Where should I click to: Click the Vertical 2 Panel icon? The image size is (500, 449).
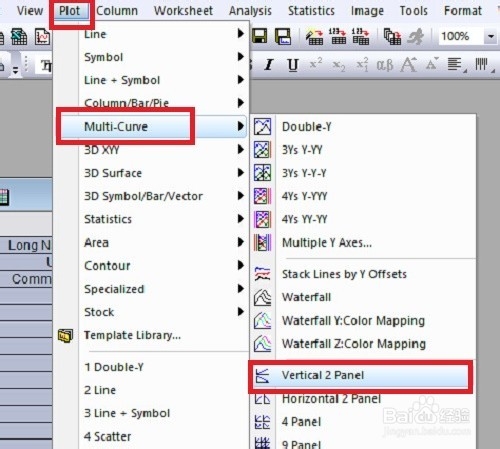tap(262, 375)
